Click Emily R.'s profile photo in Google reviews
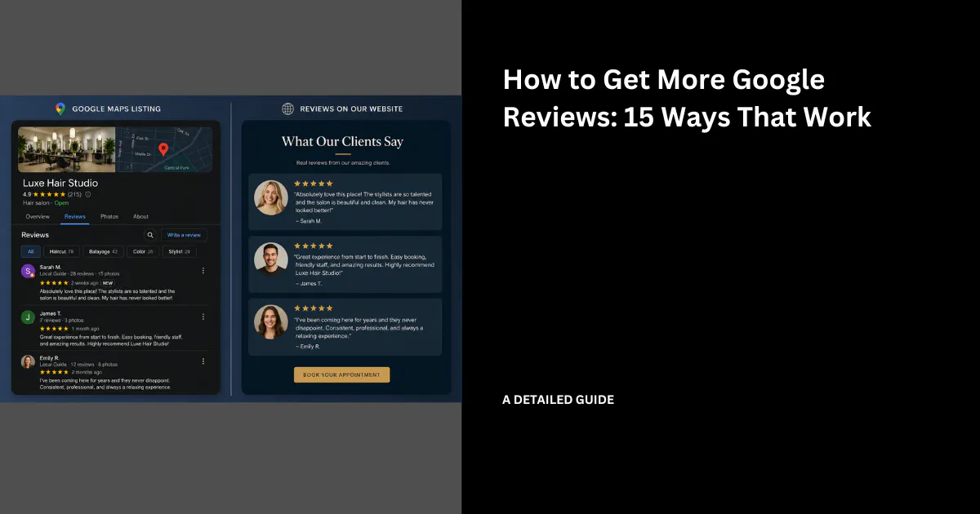This screenshot has width=980, height=514. point(28,361)
